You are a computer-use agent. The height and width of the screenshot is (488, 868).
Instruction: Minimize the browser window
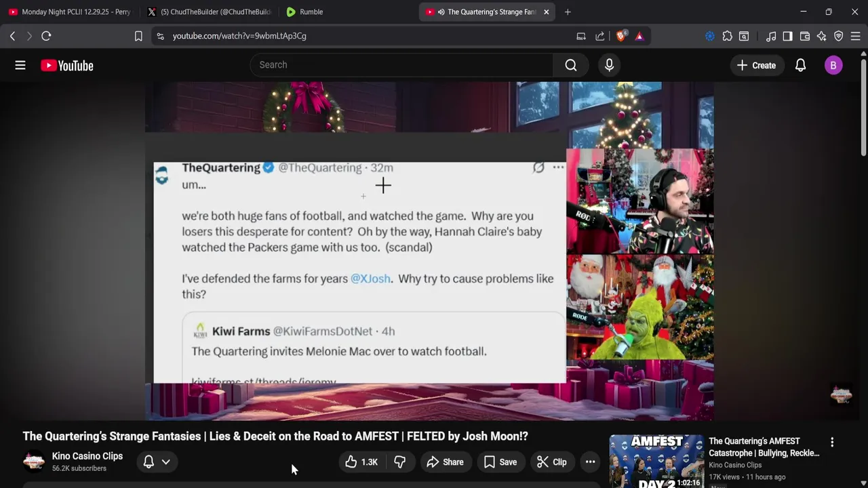pyautogui.click(x=803, y=12)
